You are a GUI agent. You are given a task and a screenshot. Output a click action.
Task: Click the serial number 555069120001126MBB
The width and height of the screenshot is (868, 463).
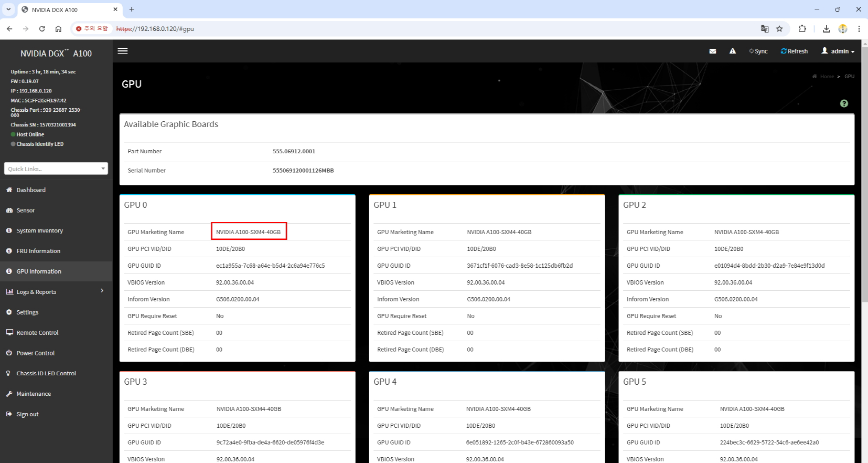pos(303,171)
